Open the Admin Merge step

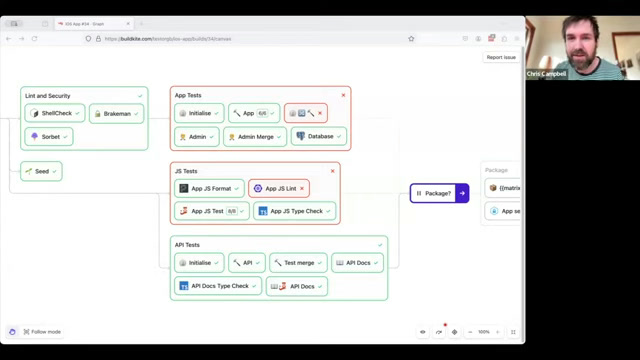coord(255,137)
